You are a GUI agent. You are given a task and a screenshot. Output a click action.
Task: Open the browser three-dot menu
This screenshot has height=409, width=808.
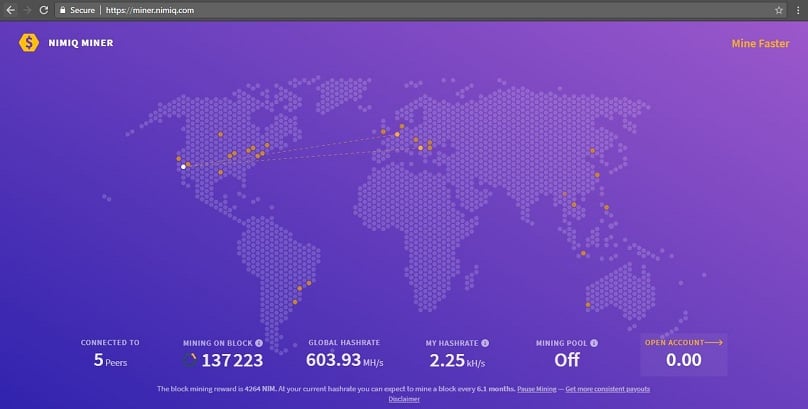pos(798,10)
